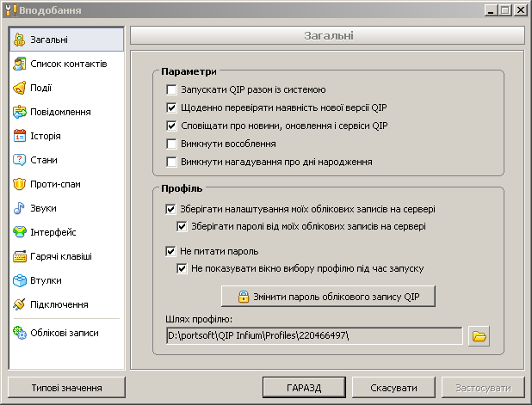532x405 pixels.
Task: Browse profile path with folder icon
Action: pos(479,335)
